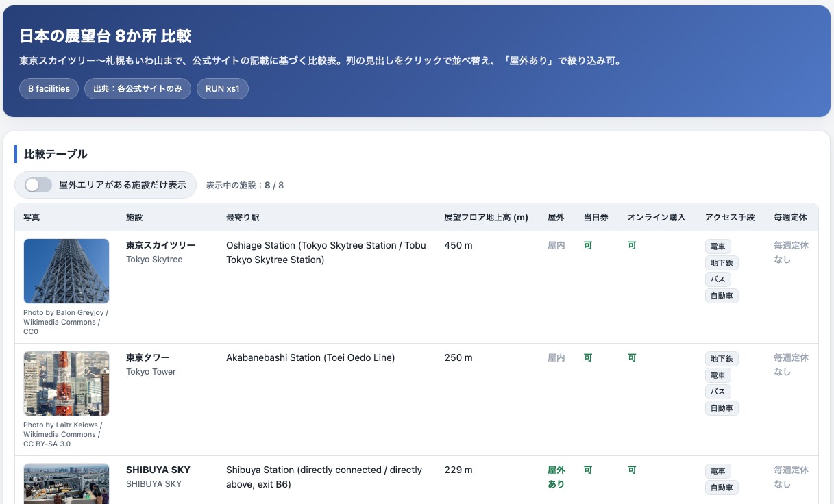Sort table by 当日券 column header

pos(596,217)
